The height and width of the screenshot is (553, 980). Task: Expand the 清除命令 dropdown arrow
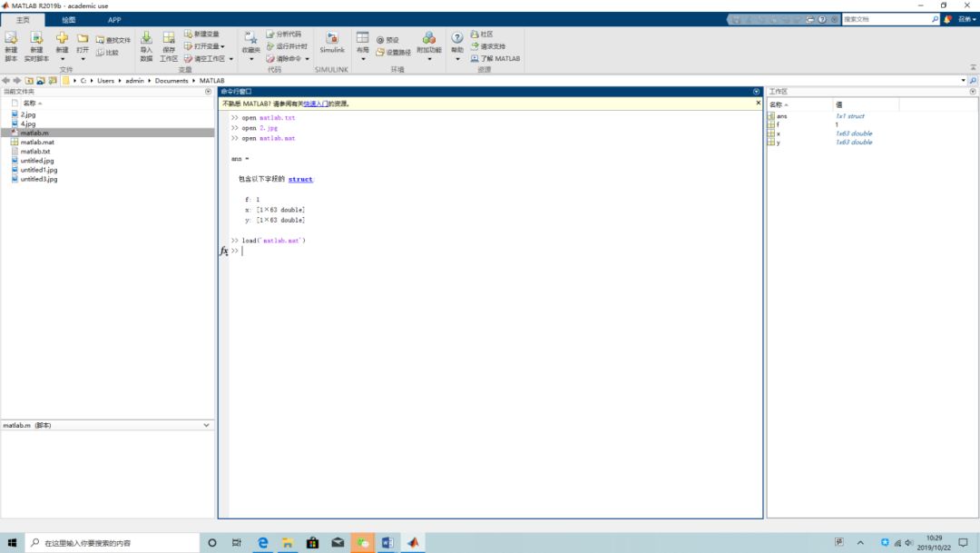307,59
